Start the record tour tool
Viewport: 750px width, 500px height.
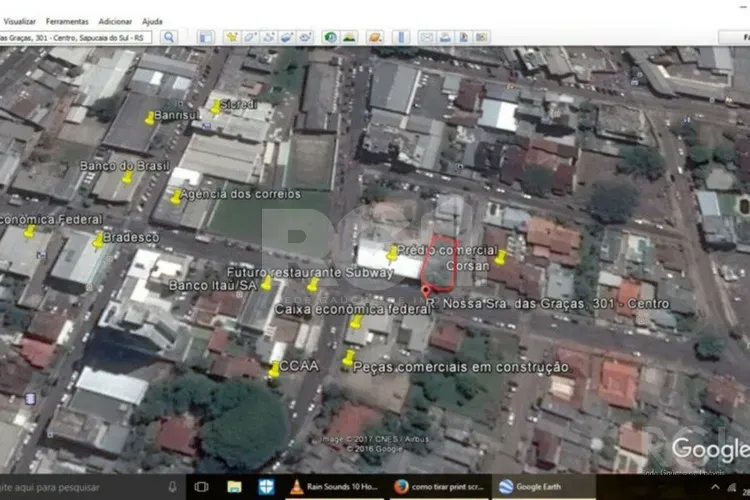(306, 37)
